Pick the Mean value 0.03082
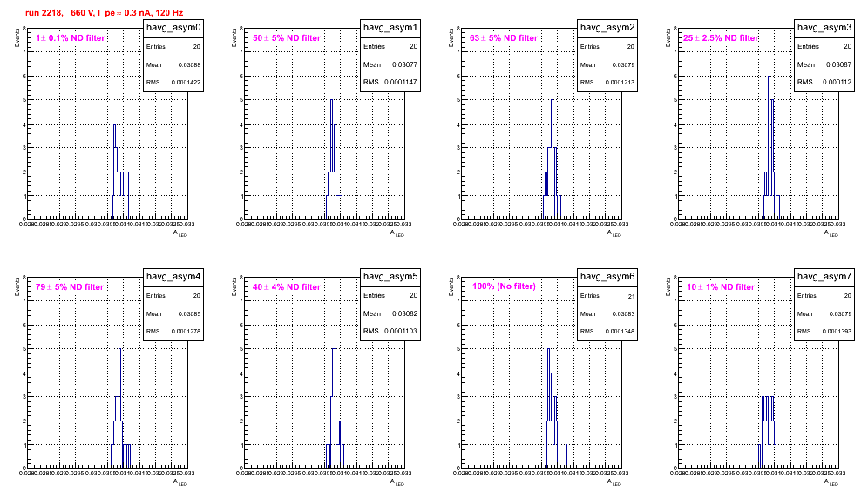Viewport: 868px width, 498px height. pos(404,313)
